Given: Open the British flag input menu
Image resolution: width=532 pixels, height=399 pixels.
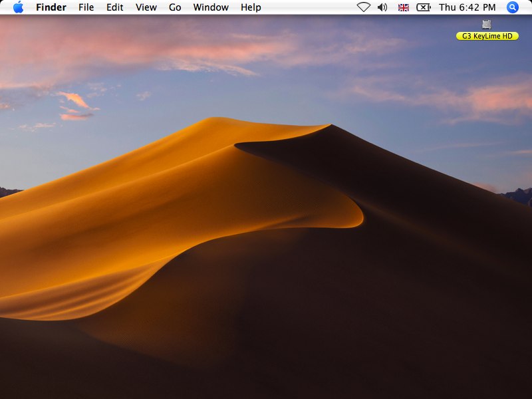Looking at the screenshot, I should click(404, 7).
